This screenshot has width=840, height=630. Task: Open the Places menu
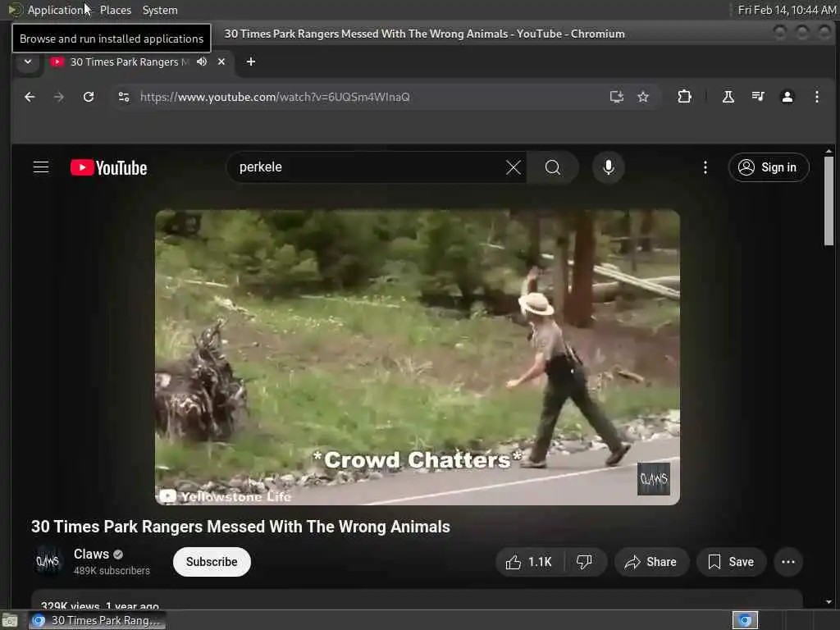tap(115, 10)
